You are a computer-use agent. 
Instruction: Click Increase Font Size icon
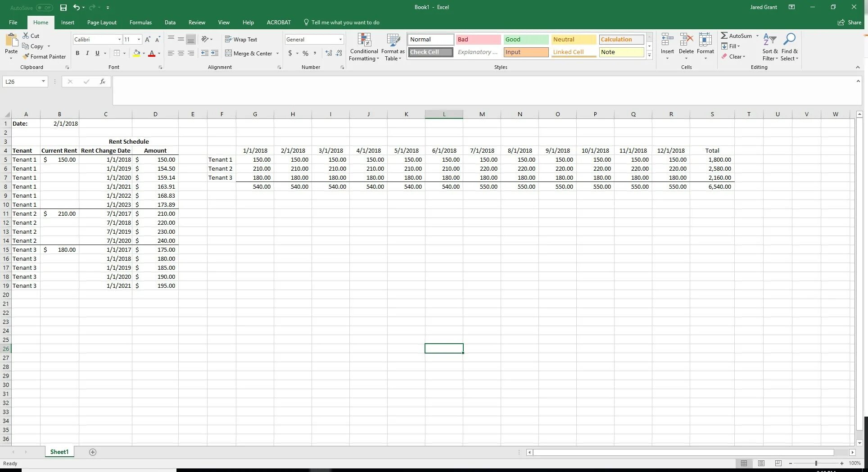coord(148,40)
